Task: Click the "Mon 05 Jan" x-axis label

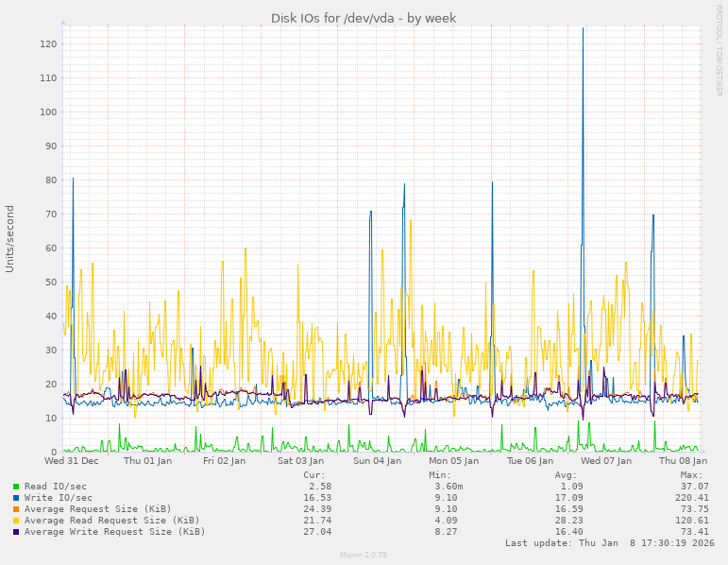Action: (x=453, y=461)
